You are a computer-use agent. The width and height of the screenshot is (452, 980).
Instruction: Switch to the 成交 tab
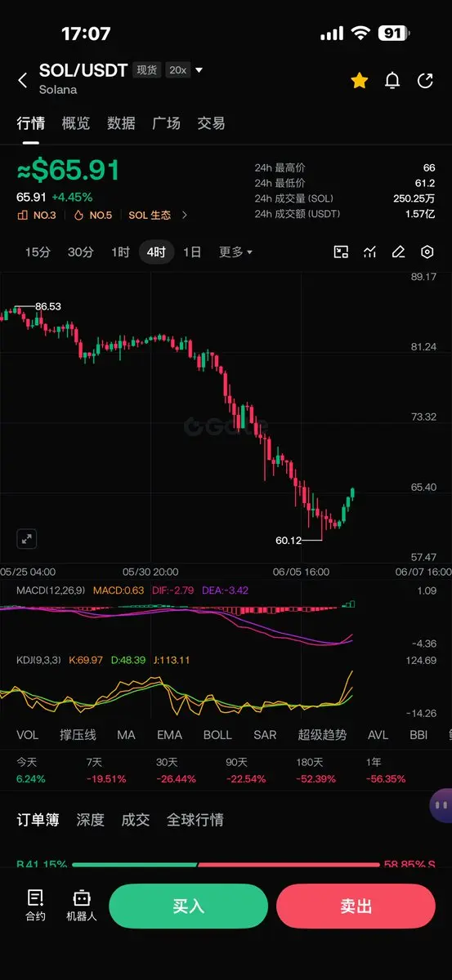tap(136, 820)
